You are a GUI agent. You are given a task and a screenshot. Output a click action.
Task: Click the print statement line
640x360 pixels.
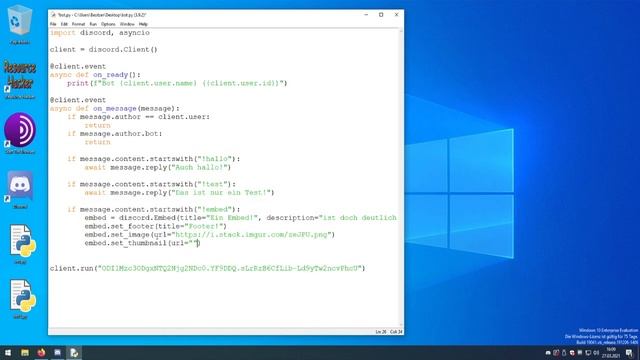tap(177, 83)
